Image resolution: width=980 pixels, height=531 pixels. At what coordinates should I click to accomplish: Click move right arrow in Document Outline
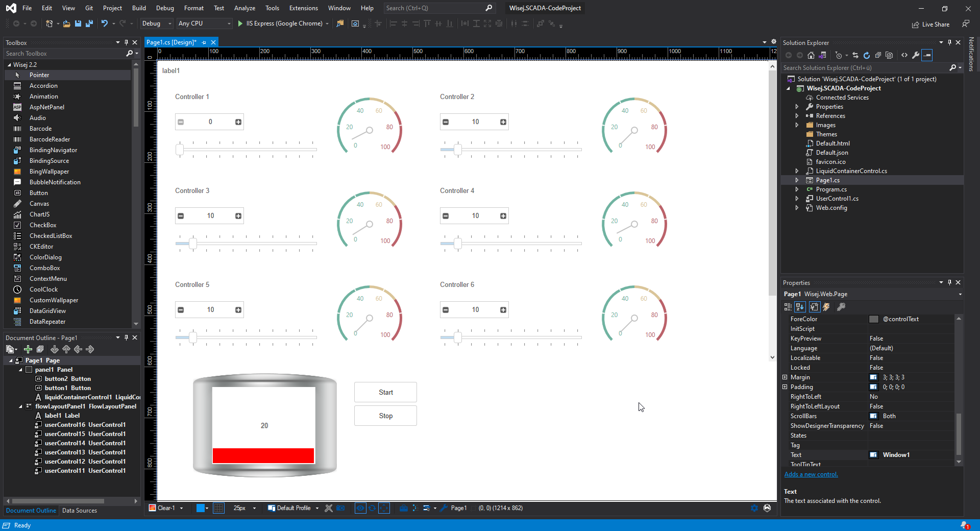click(x=90, y=349)
